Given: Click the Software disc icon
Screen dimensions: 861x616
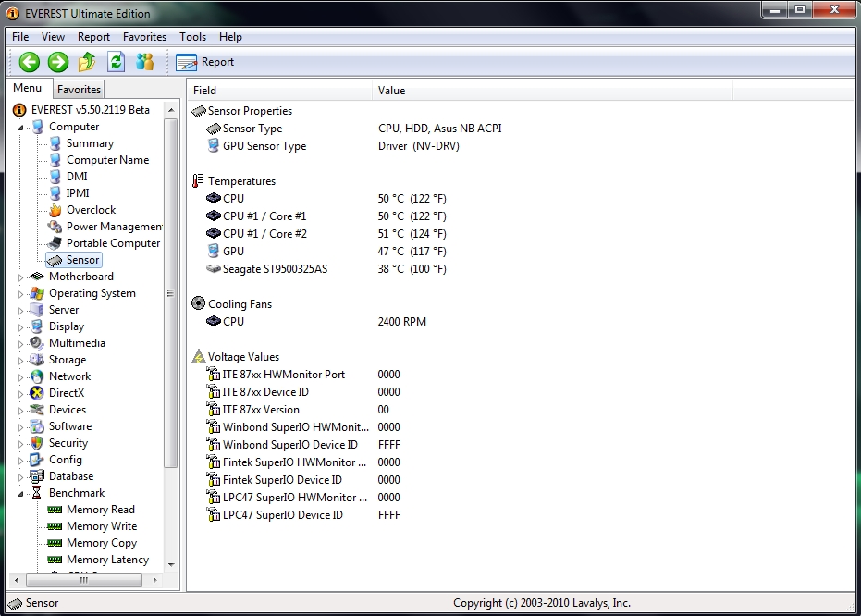Looking at the screenshot, I should [37, 426].
